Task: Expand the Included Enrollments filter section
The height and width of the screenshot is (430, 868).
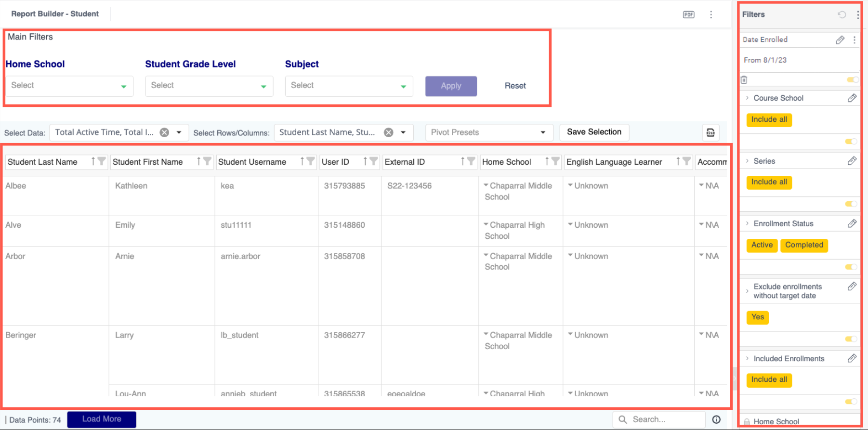Action: pyautogui.click(x=747, y=358)
